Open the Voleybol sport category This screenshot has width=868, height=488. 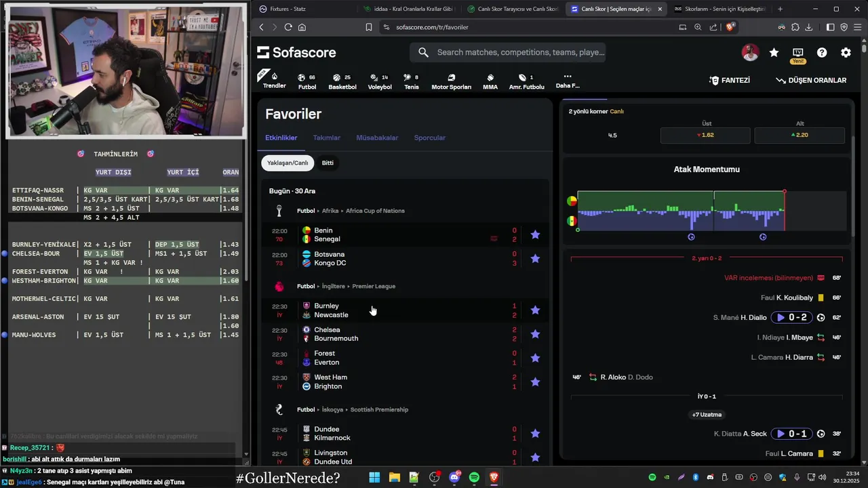point(380,81)
